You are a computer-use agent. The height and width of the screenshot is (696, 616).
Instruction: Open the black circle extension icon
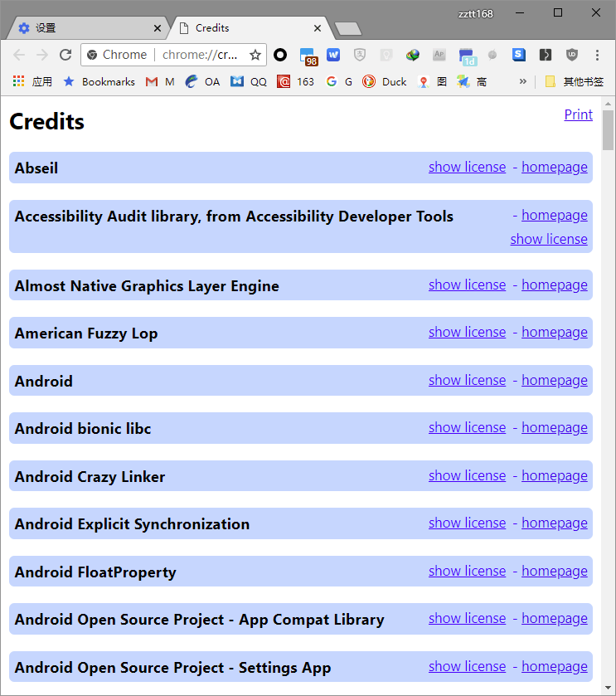(280, 55)
